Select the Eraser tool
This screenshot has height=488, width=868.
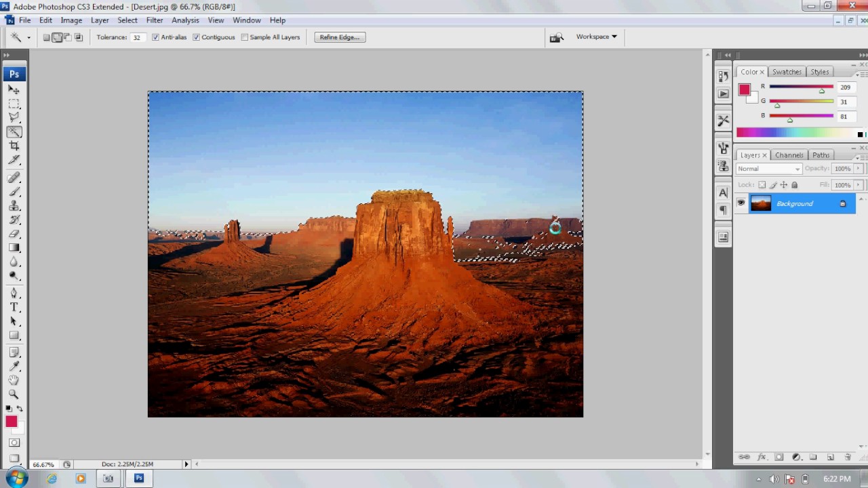point(14,234)
